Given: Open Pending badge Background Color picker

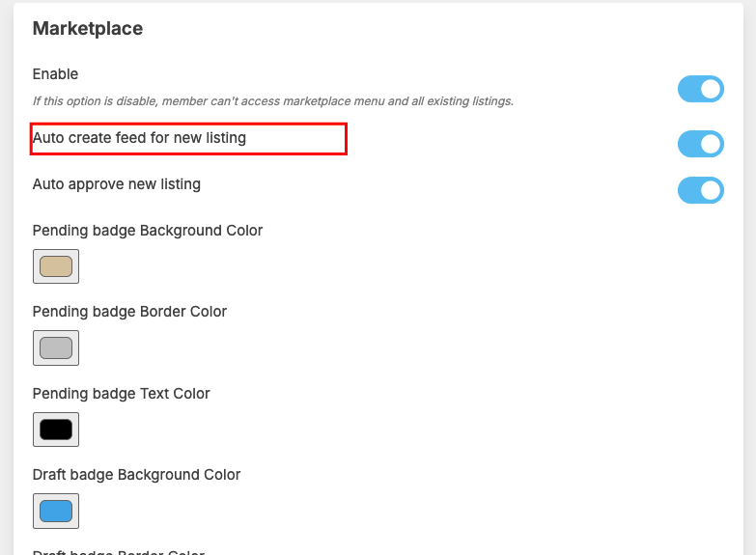Looking at the screenshot, I should coord(56,266).
